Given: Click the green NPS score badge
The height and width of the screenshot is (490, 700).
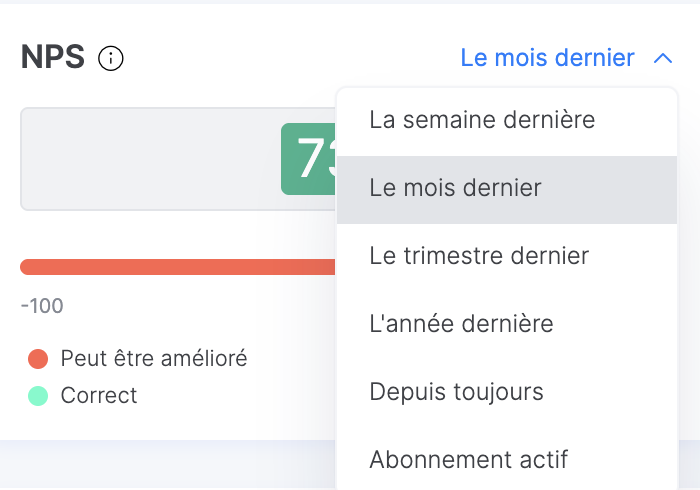Looking at the screenshot, I should (x=308, y=159).
